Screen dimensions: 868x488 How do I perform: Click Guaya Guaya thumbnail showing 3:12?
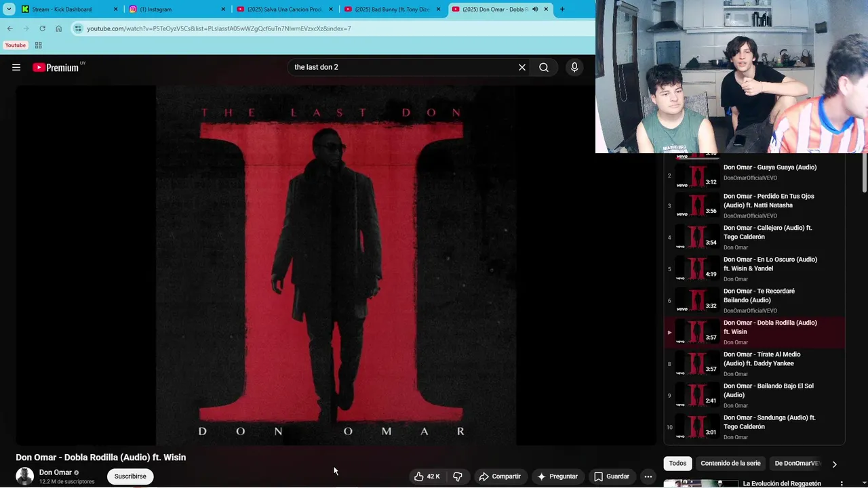click(x=697, y=175)
